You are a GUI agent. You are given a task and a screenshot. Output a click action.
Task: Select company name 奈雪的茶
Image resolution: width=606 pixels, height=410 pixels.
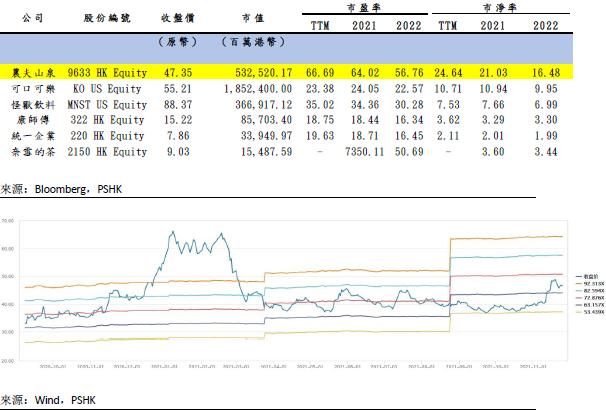pos(33,152)
